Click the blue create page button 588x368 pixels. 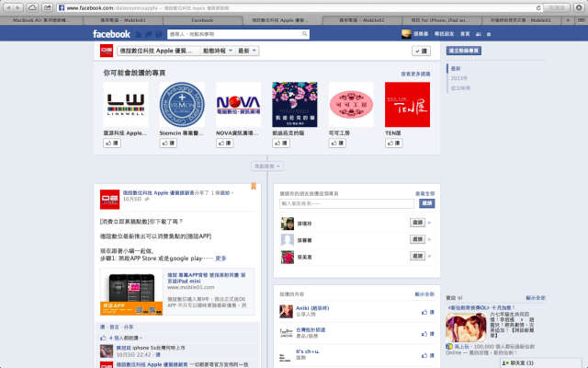(x=464, y=51)
